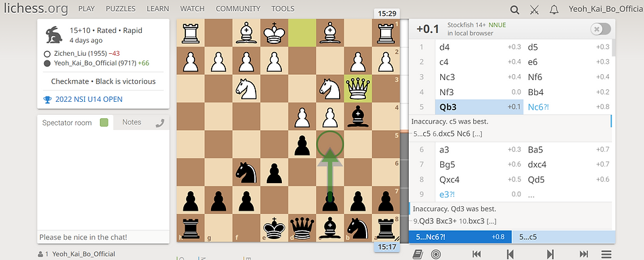
Task: Click the white king piece
Action: (x=274, y=33)
